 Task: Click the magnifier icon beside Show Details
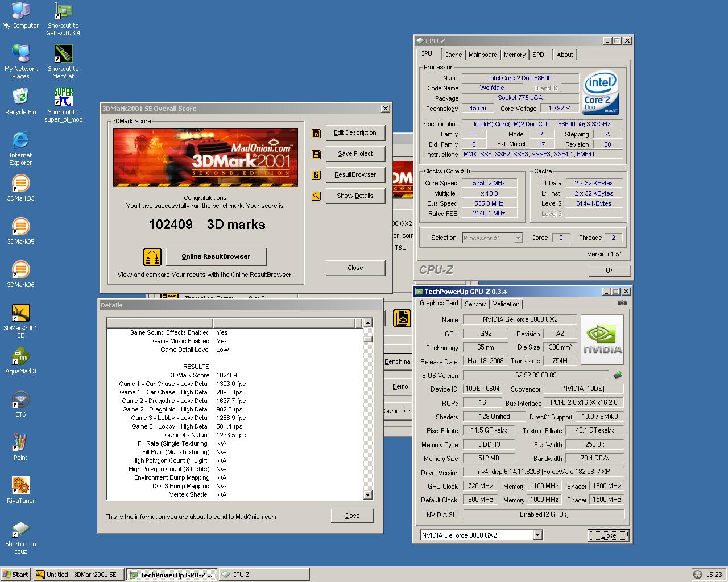pos(316,196)
